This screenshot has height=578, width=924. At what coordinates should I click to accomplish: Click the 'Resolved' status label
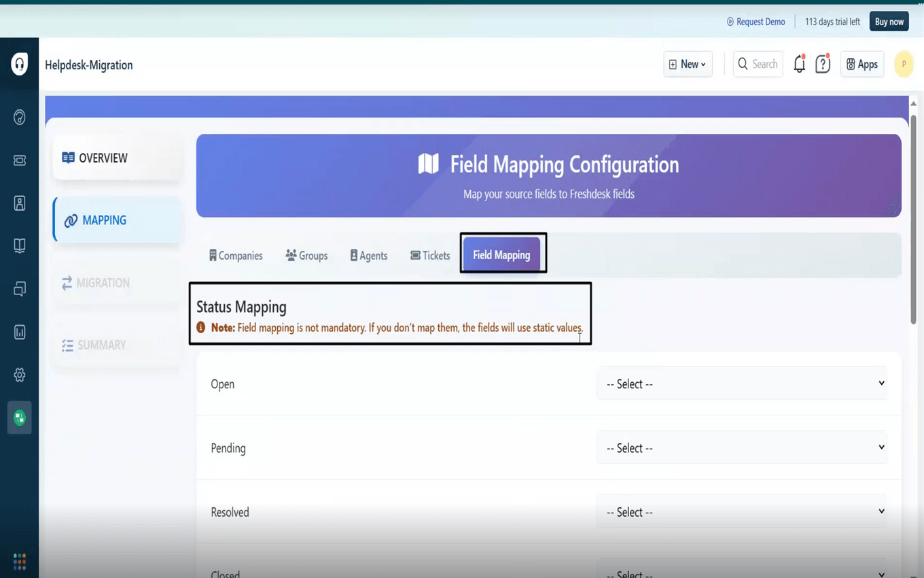tap(230, 512)
